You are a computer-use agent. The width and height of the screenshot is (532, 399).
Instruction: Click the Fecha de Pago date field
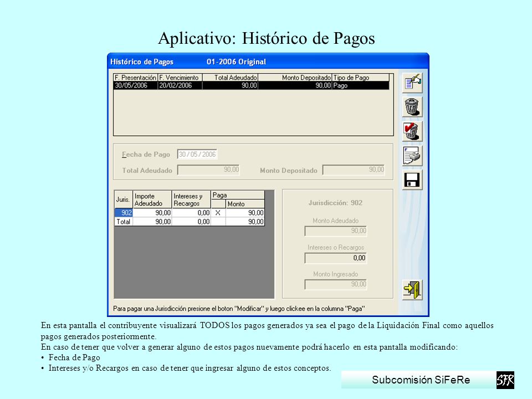[x=197, y=155]
